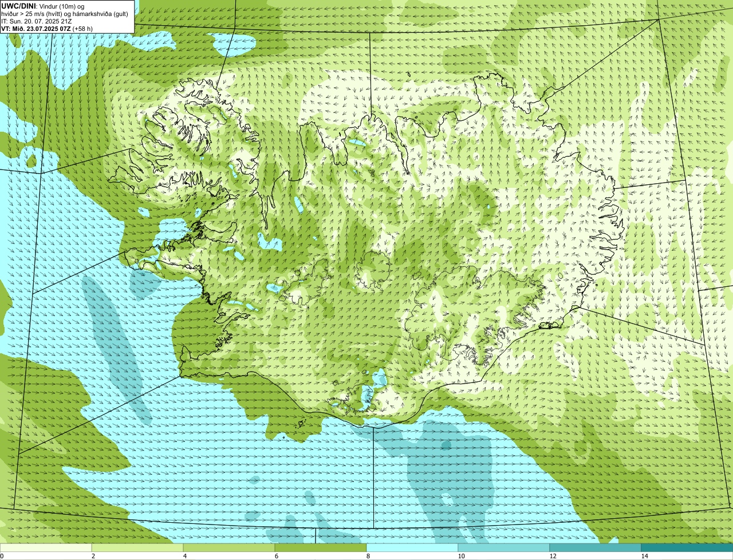Screen dimensions: 733x560
Task: Click the 'VT: Mið. 23.07.2025 07Z (+58 h)' line
Action: [x=48, y=29]
